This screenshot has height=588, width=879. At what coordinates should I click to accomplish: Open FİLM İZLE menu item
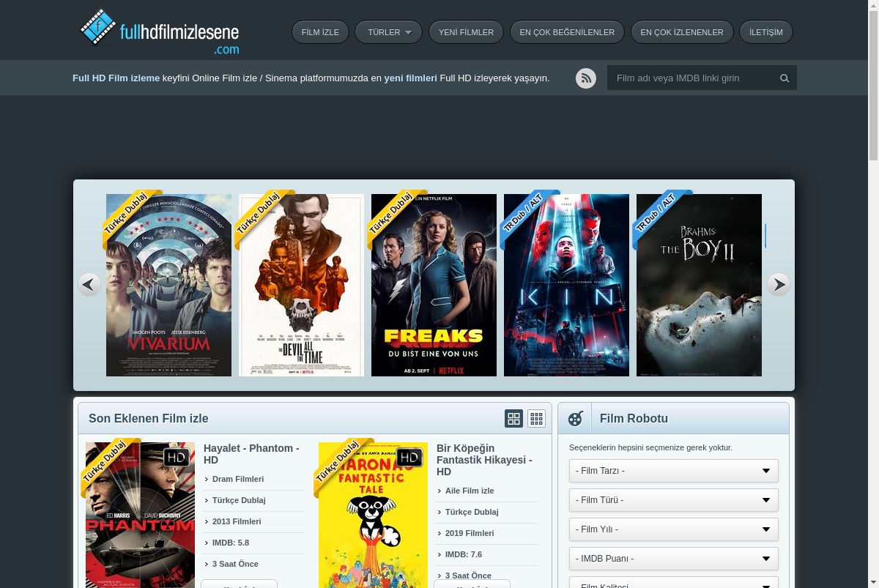pyautogui.click(x=320, y=32)
